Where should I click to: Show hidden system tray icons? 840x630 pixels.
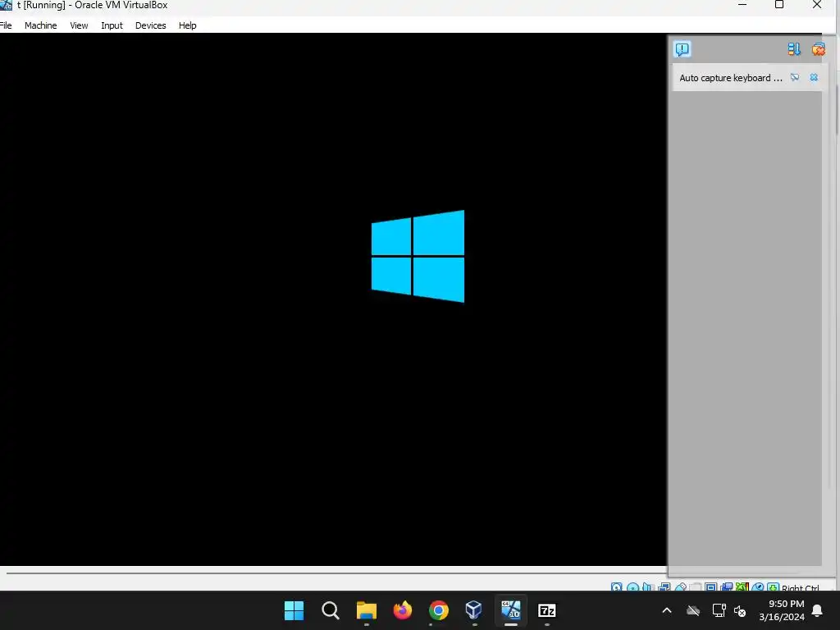pyautogui.click(x=667, y=610)
